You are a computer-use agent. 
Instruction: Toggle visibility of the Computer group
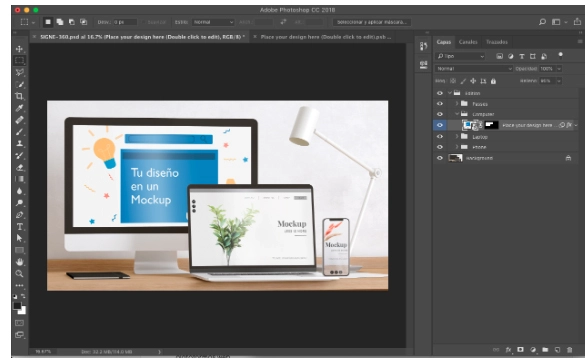tap(440, 114)
